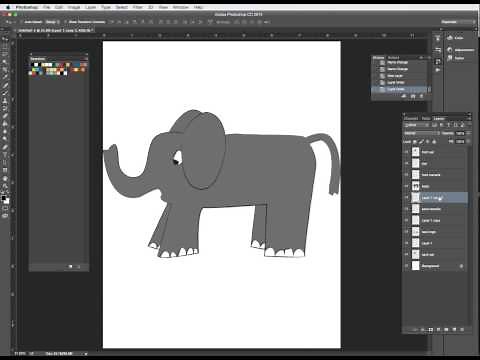The image size is (480, 360).
Task: Select the background color swatch in toolbar
Action: (x=7, y=201)
